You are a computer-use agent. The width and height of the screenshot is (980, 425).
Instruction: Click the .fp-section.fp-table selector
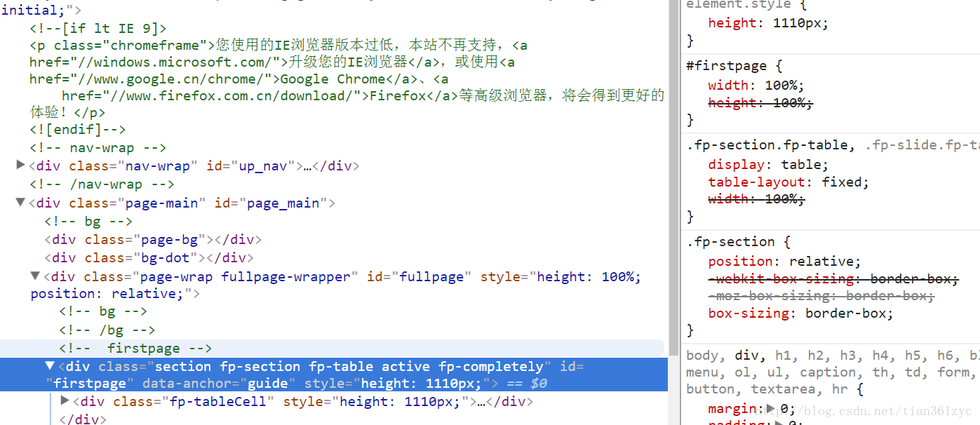pos(770,146)
